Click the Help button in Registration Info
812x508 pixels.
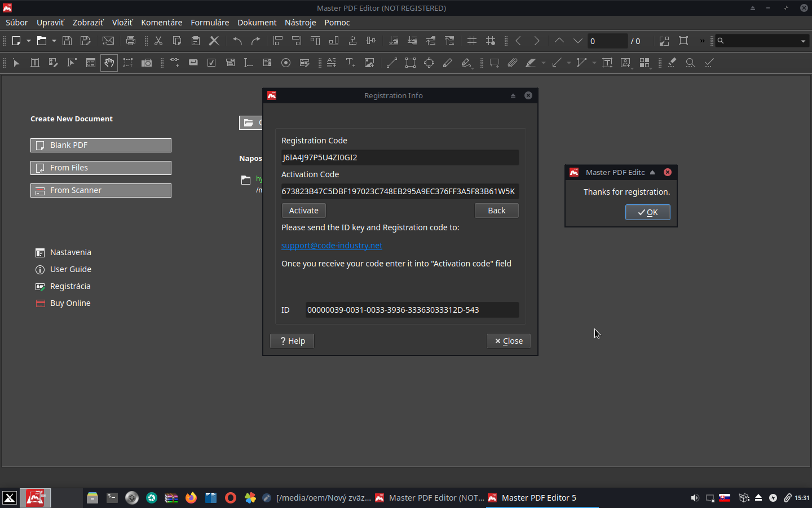pyautogui.click(x=292, y=341)
